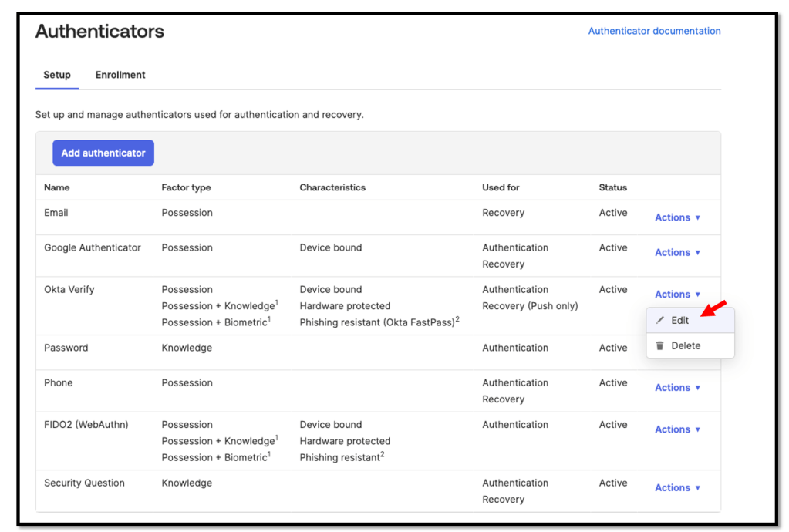This screenshot has height=532, width=789.
Task: Click the Name column header
Action: point(56,187)
